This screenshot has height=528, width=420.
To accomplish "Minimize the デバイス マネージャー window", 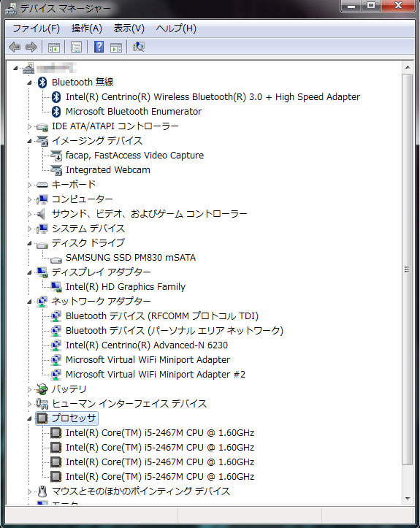I will 351,6.
